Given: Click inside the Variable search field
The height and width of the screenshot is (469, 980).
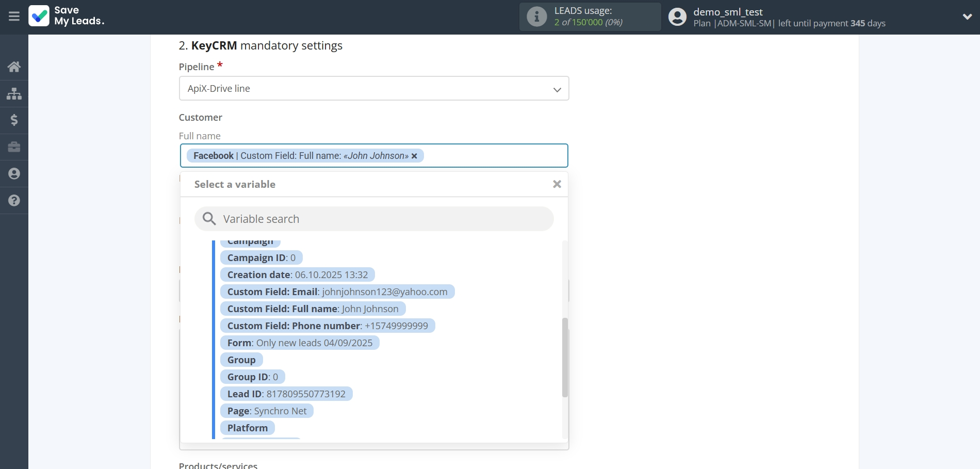Looking at the screenshot, I should pyautogui.click(x=361, y=219).
